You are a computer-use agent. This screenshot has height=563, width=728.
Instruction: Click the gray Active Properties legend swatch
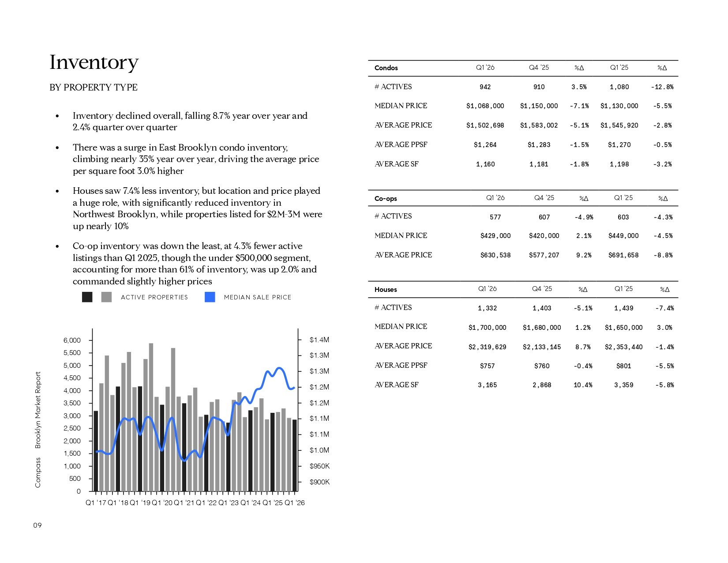pyautogui.click(x=106, y=297)
